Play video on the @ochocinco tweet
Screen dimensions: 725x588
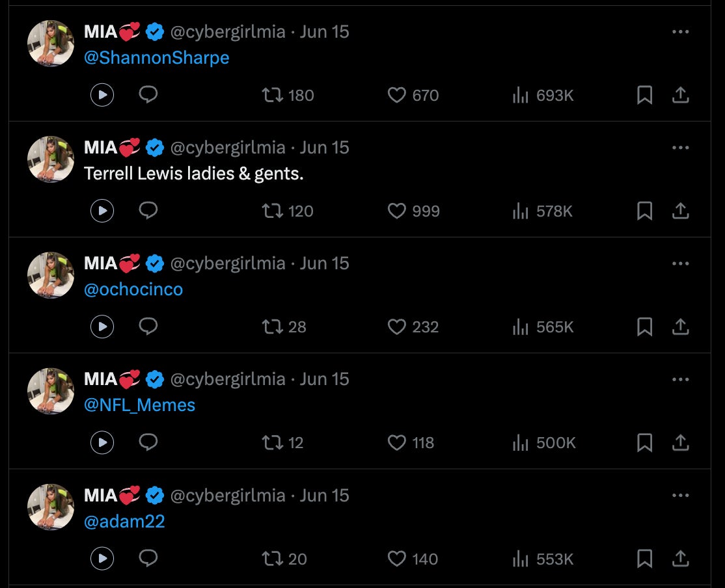102,327
